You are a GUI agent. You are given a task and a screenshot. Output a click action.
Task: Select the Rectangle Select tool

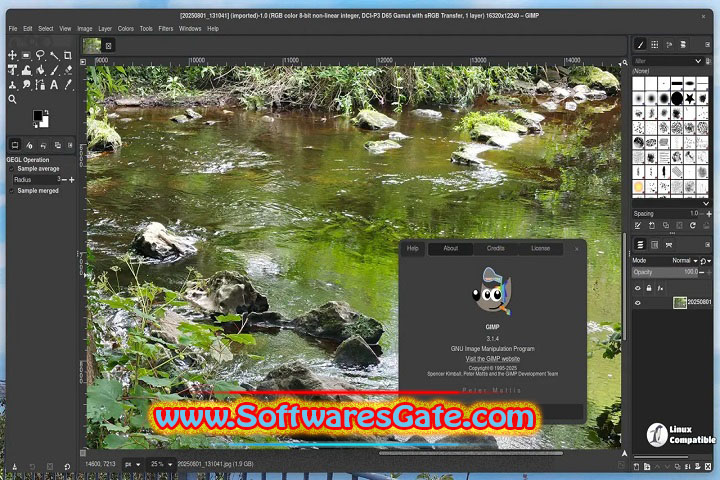[x=26, y=56]
